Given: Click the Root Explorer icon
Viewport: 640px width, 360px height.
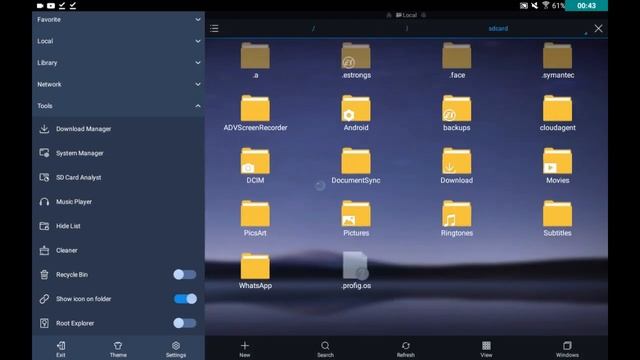Looking at the screenshot, I should (44, 323).
